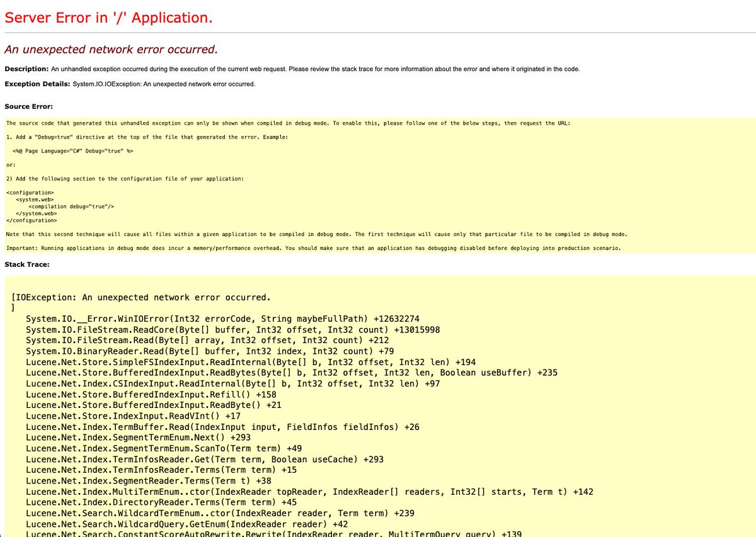Select the italic 'An unexpected network error occurred.' subheading
Image resolution: width=756 pixels, height=537 pixels.
coord(111,50)
